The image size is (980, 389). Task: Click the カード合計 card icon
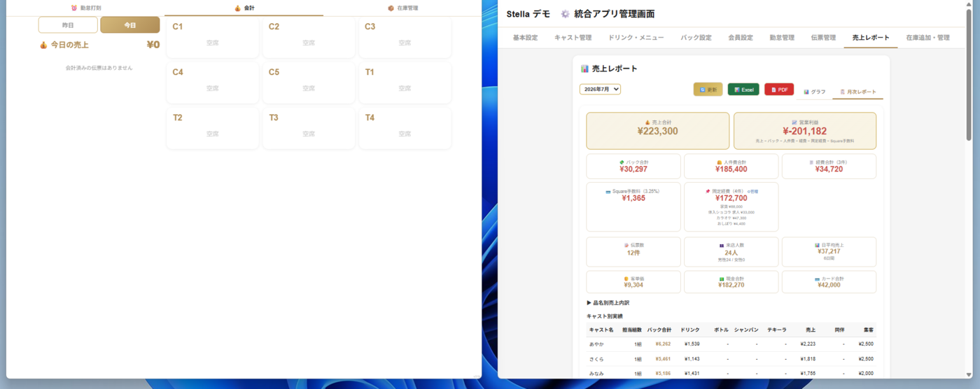click(817, 278)
